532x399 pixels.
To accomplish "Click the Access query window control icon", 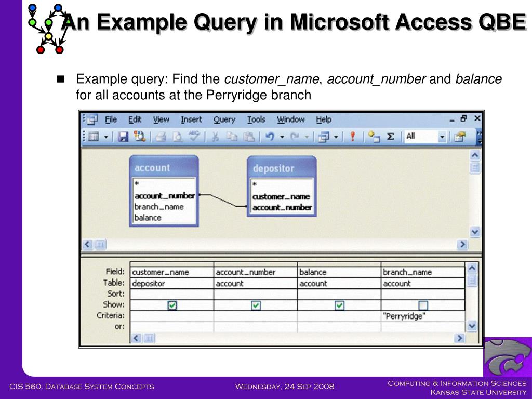I will coord(91,119).
